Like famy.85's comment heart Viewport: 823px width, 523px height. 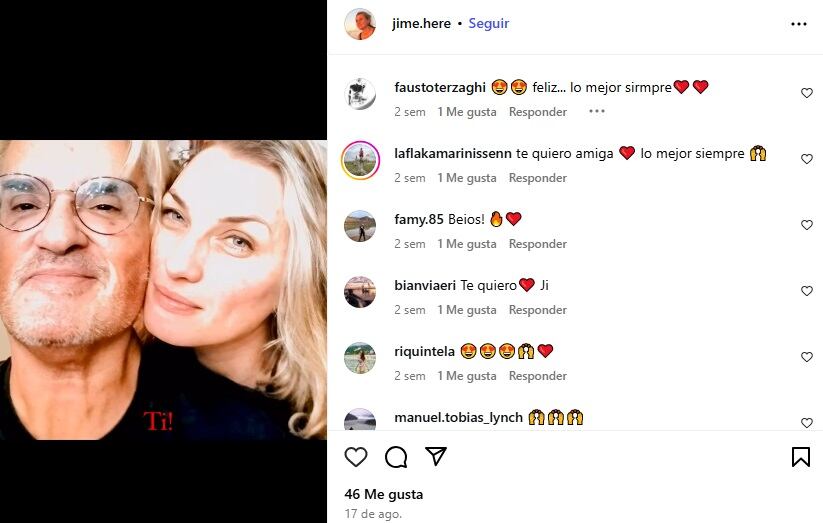[807, 225]
